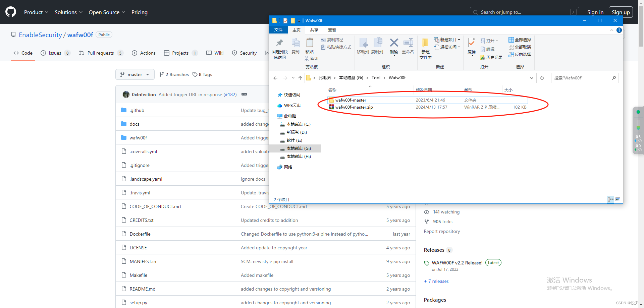
Task: Click Copy path (复制路径) in ribbon
Action: (332, 40)
